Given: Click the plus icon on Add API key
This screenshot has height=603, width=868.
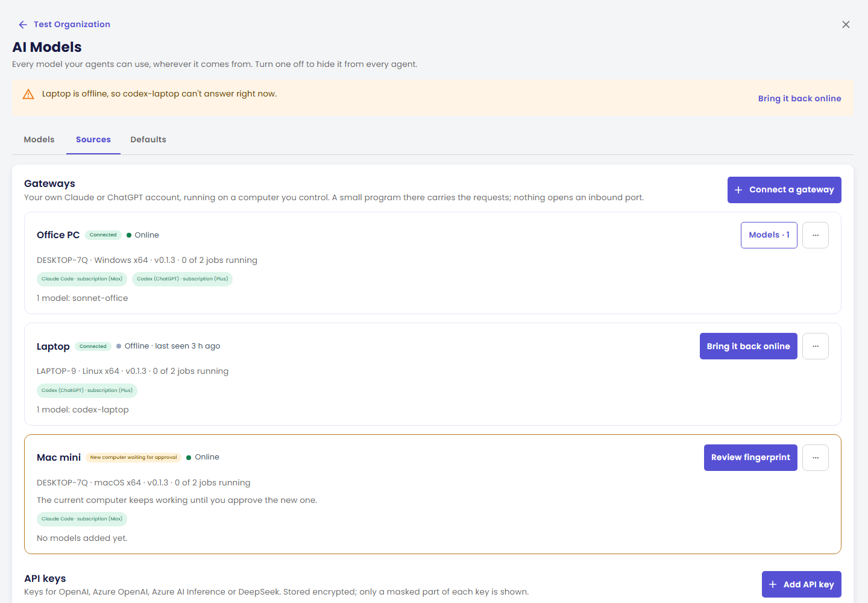Looking at the screenshot, I should [x=773, y=584].
